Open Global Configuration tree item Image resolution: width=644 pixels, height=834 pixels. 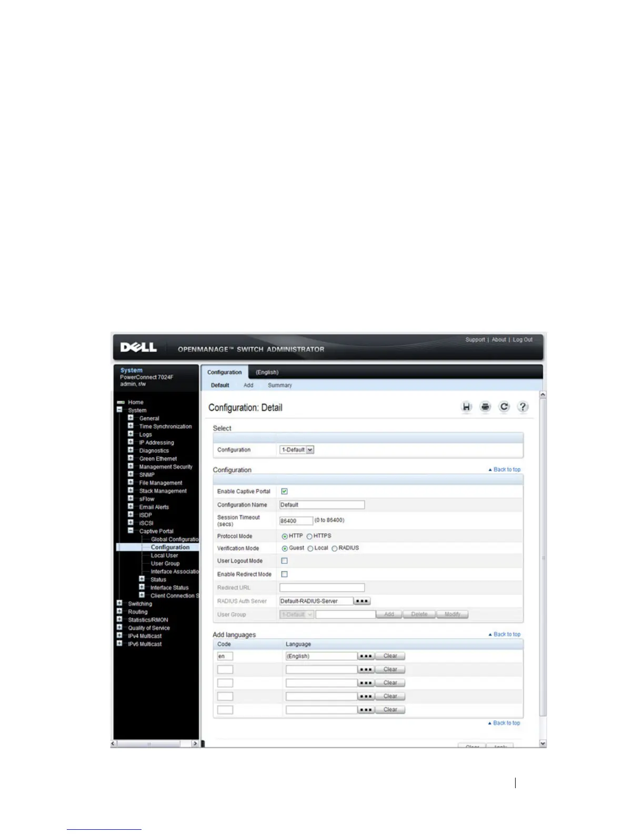point(175,539)
